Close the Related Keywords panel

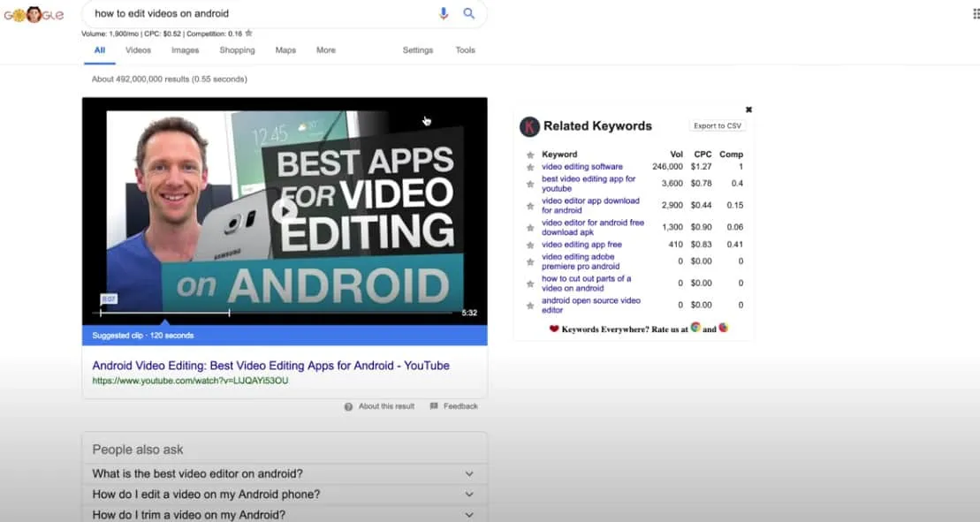click(x=748, y=110)
